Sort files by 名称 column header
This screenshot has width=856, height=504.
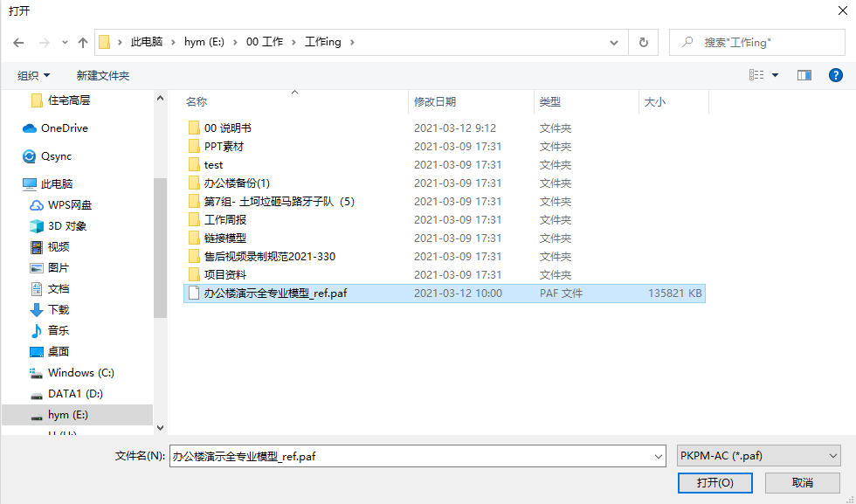(x=197, y=102)
